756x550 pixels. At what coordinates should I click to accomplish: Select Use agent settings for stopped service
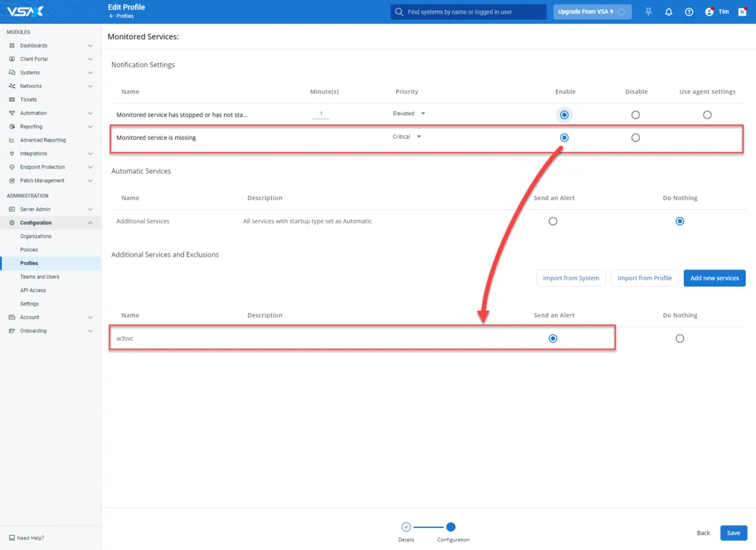coord(707,115)
